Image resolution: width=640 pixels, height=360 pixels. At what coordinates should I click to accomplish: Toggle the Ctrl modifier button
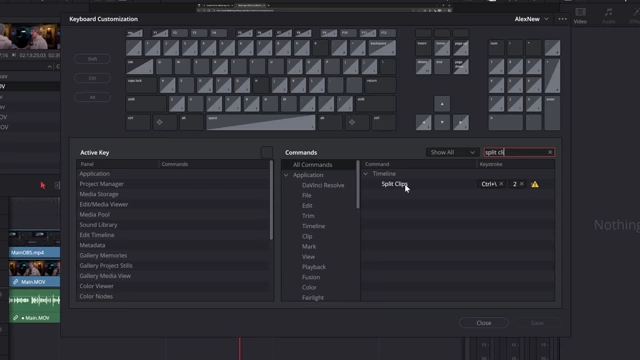click(93, 78)
